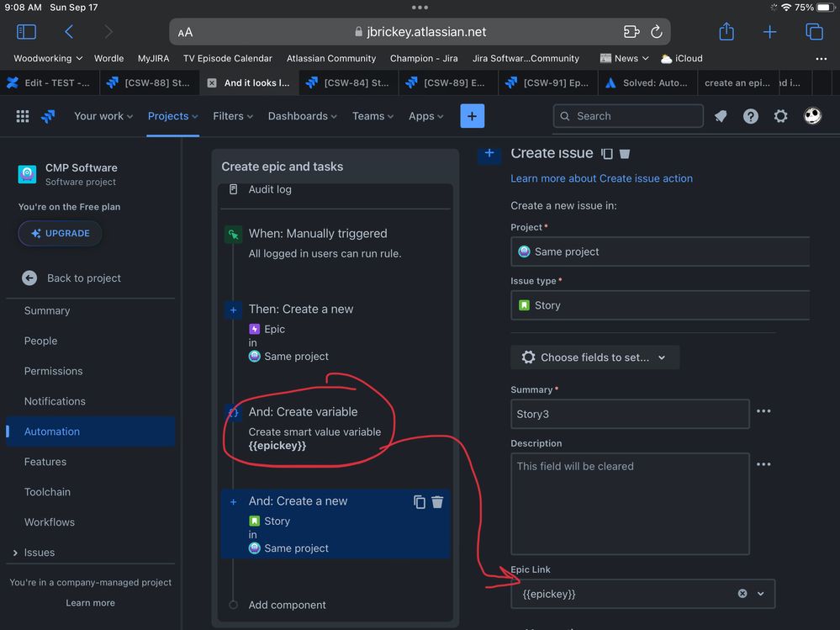The image size is (840, 630).
Task: Expand the Epic Link dropdown chevron
Action: pyautogui.click(x=761, y=594)
